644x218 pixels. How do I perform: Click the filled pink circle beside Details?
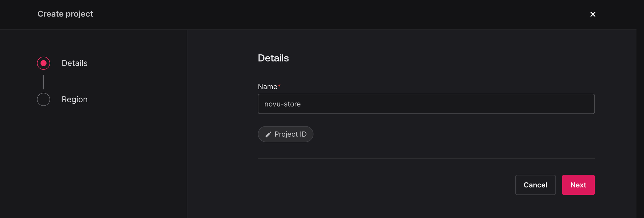(x=43, y=63)
